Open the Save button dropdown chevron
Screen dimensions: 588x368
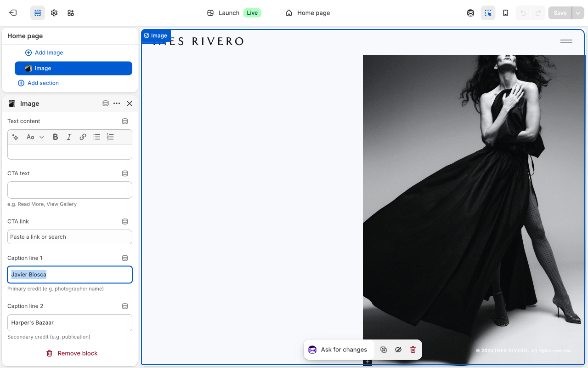pyautogui.click(x=578, y=13)
